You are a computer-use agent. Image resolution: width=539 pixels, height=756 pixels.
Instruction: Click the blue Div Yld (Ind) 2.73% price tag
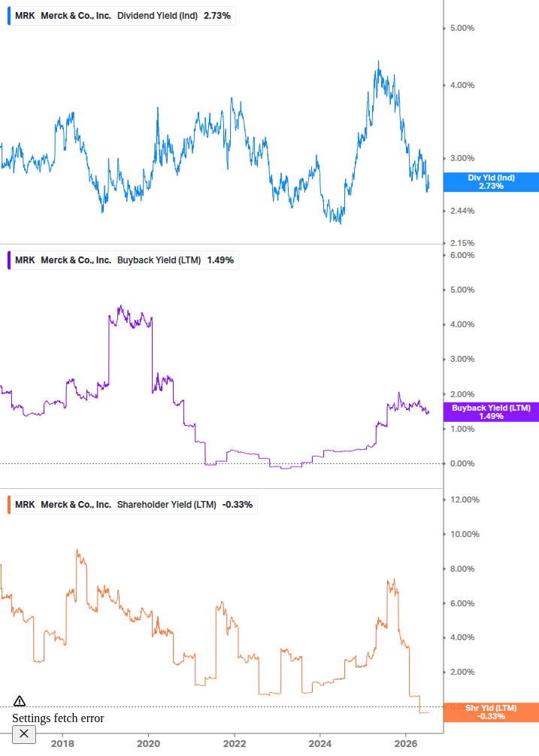(x=491, y=182)
